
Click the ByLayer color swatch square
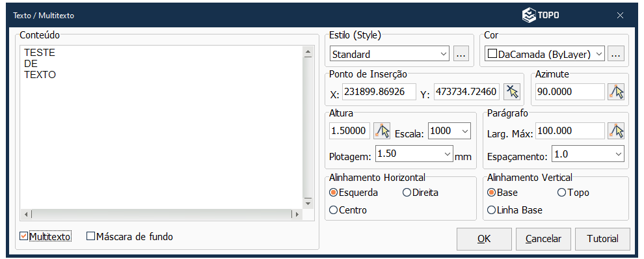click(492, 54)
